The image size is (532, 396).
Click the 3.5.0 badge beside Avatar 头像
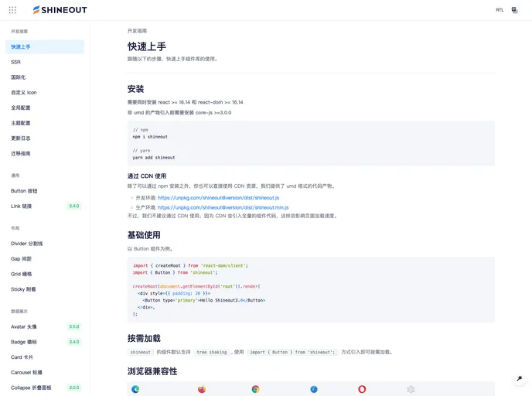[x=74, y=326]
